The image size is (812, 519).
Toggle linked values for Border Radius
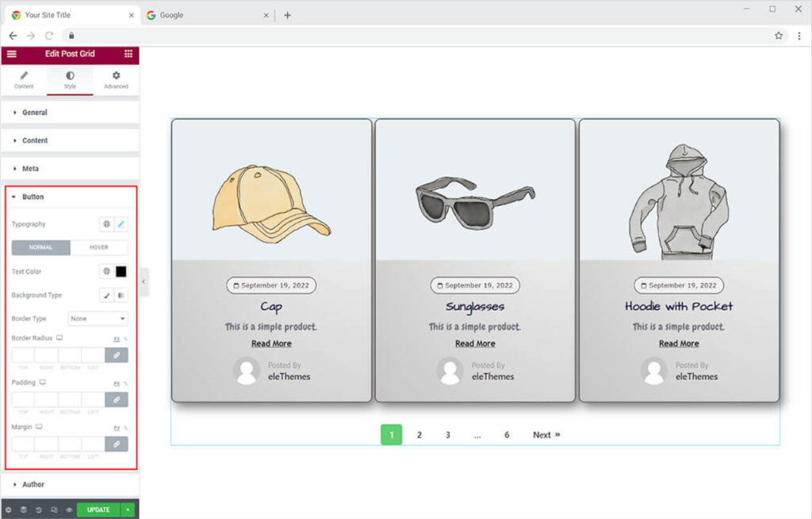tap(117, 356)
